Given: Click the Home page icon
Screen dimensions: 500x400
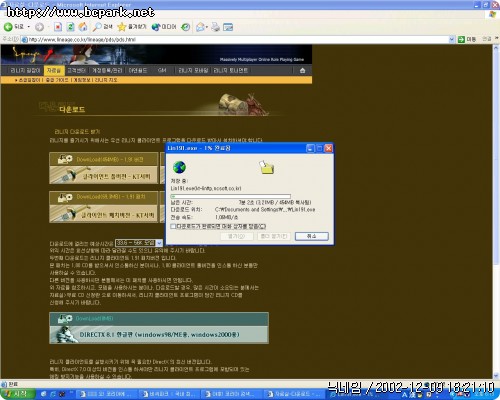Looking at the screenshot, I should [x=83, y=27].
